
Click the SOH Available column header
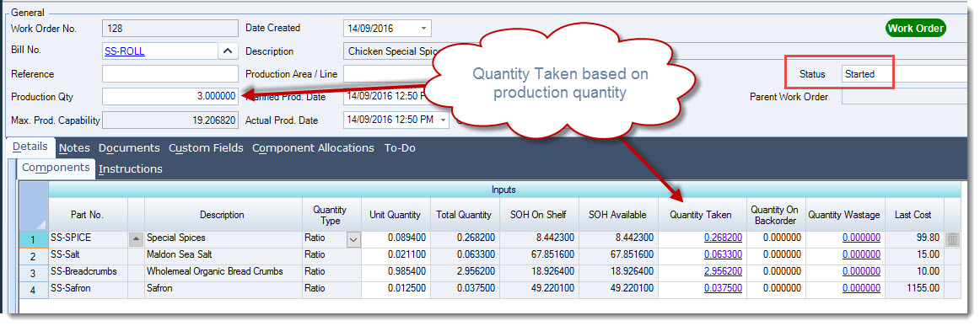[x=617, y=214]
